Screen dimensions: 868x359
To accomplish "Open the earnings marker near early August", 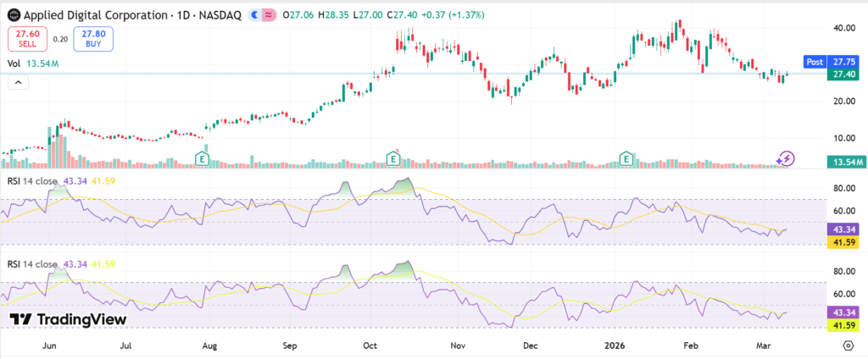I will coord(202,158).
